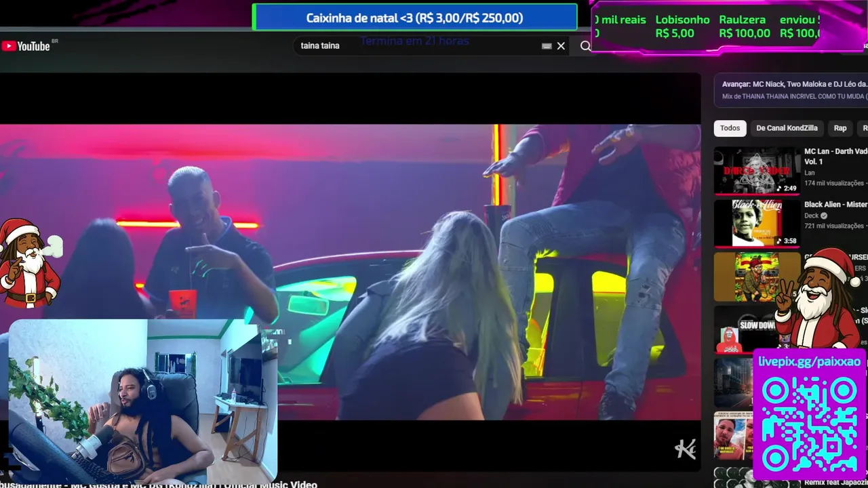Open 'MC Lan - Darth Vader' title link

835,157
